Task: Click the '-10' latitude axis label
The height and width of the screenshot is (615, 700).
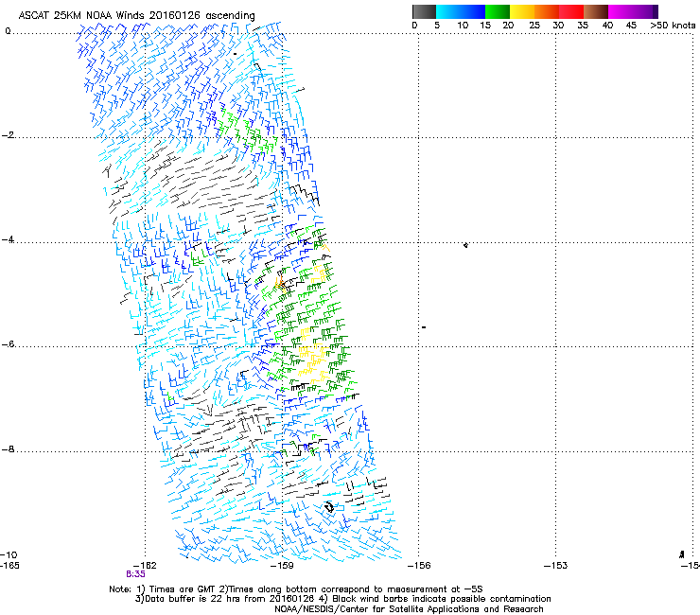Action: pos(9,554)
